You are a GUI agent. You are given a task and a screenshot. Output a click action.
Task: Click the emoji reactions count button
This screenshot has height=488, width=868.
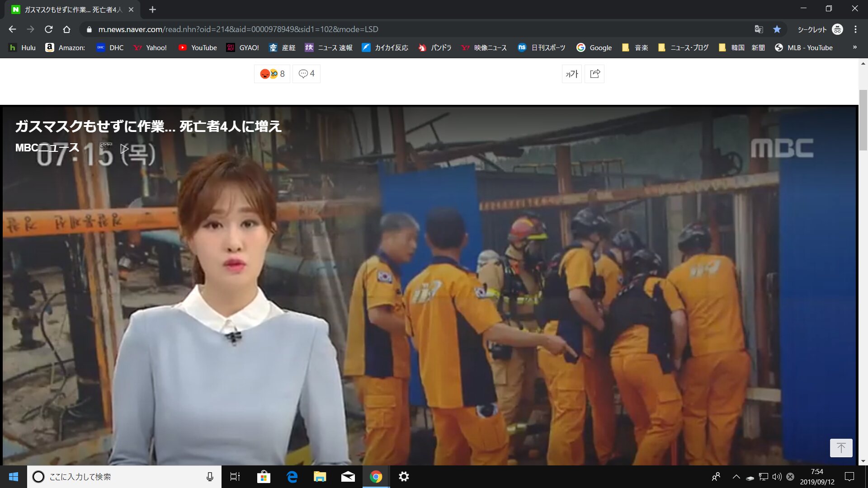[272, 74]
